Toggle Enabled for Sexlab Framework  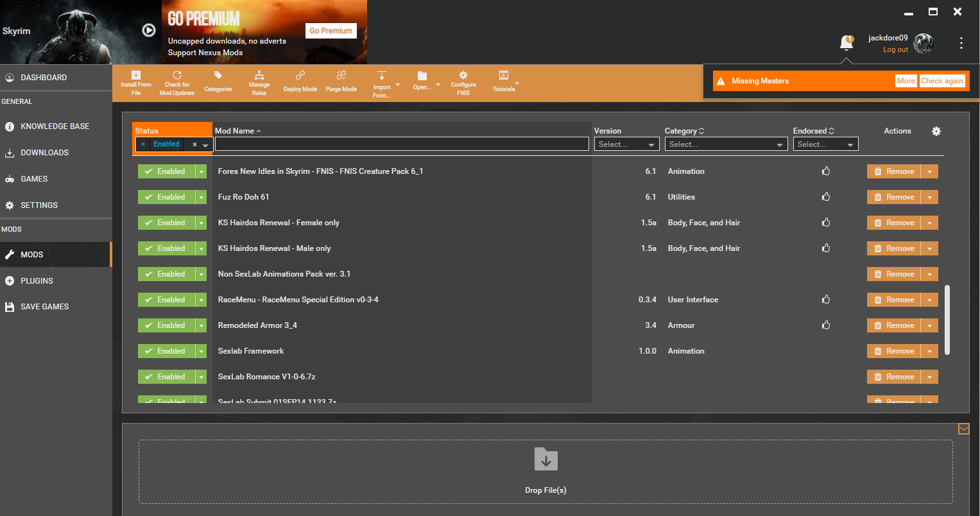(167, 351)
